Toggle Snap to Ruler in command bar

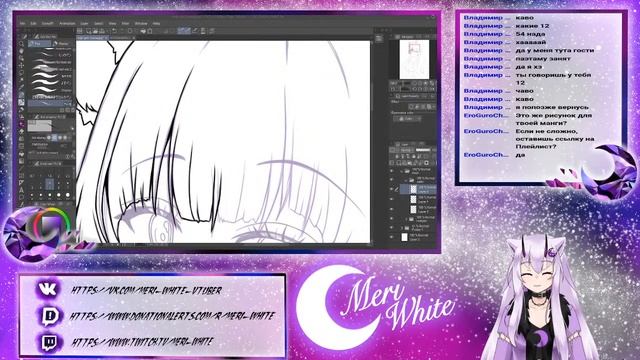tap(181, 31)
